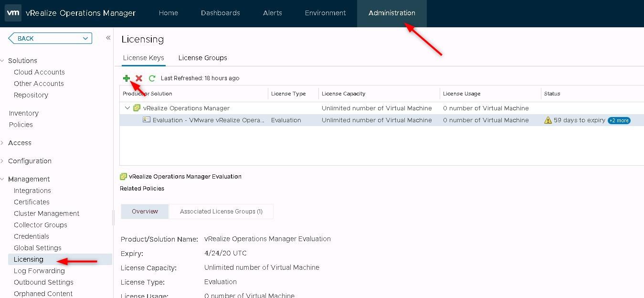Viewport: 644px width, 298px height.
Task: Go to Inventory
Action: 24,113
